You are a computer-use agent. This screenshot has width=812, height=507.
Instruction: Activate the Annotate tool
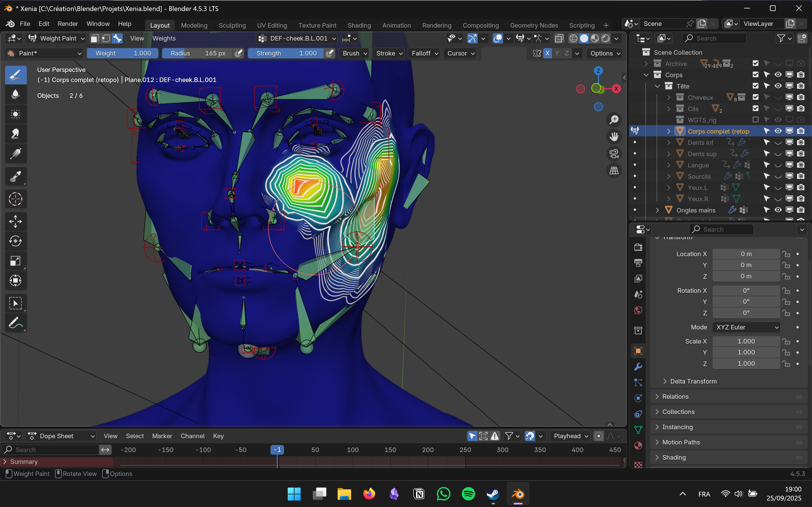tap(16, 323)
